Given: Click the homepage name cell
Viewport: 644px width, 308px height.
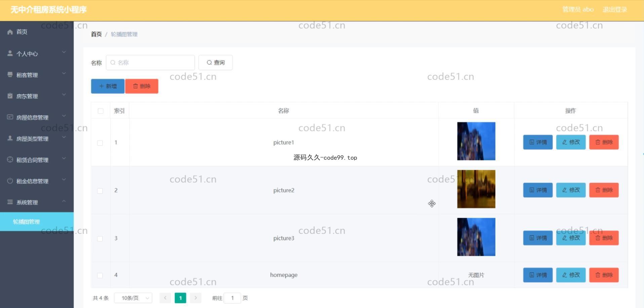Looking at the screenshot, I should pos(284,275).
